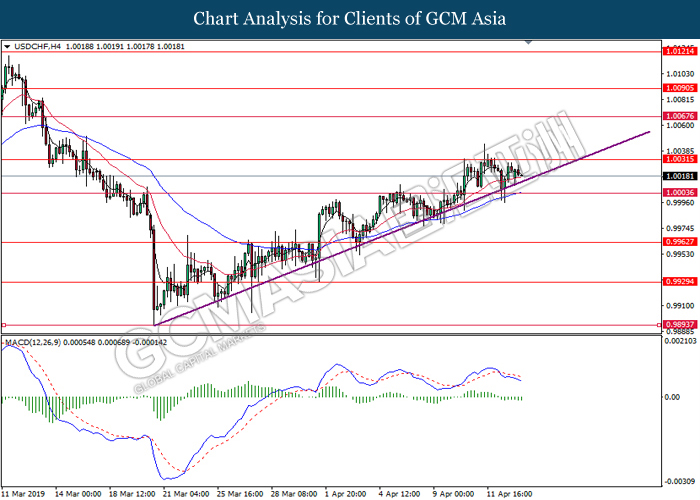Click the chart title GCM Asia header
Image resolution: width=700 pixels, height=500 pixels.
click(350, 18)
